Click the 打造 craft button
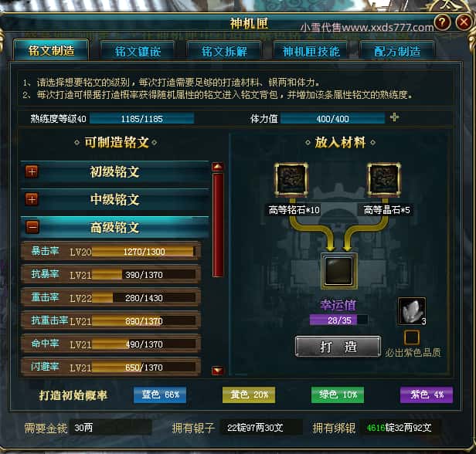 338,347
